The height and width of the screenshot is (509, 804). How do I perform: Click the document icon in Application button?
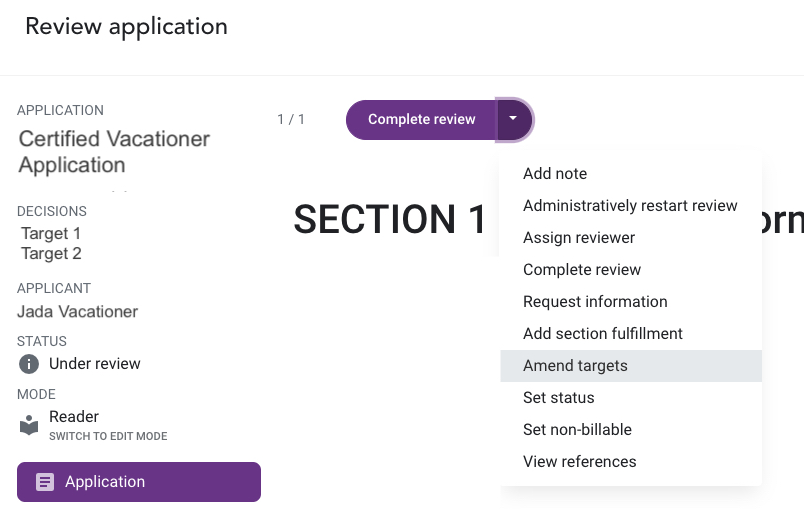[45, 482]
